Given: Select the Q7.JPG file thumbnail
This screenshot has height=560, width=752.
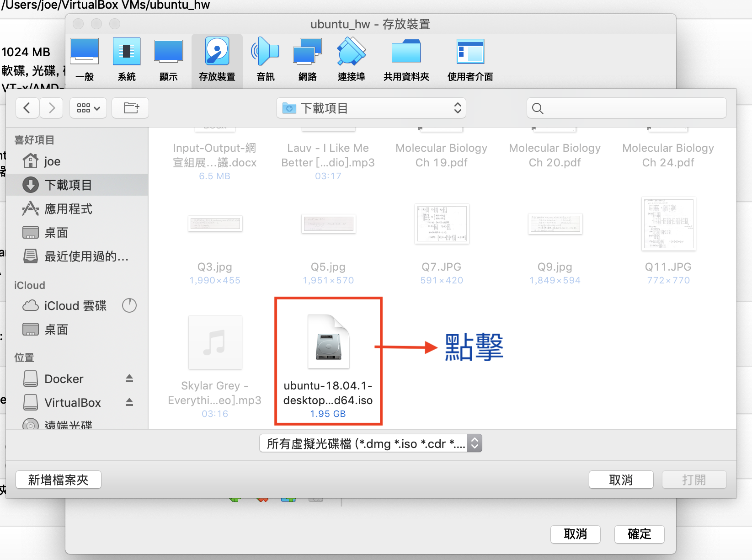Looking at the screenshot, I should pyautogui.click(x=442, y=224).
